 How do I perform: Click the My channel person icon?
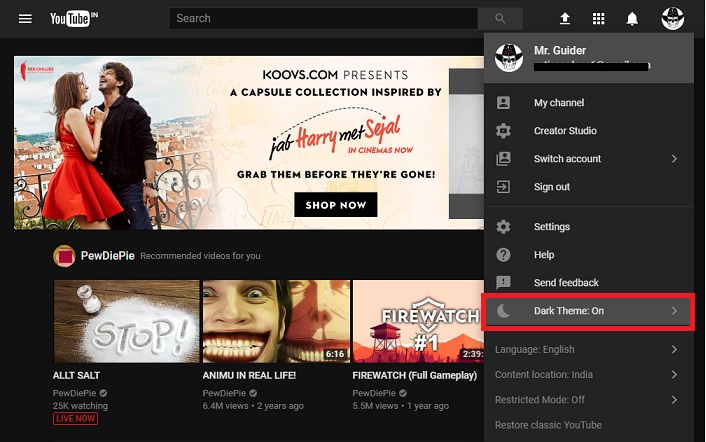coord(503,103)
